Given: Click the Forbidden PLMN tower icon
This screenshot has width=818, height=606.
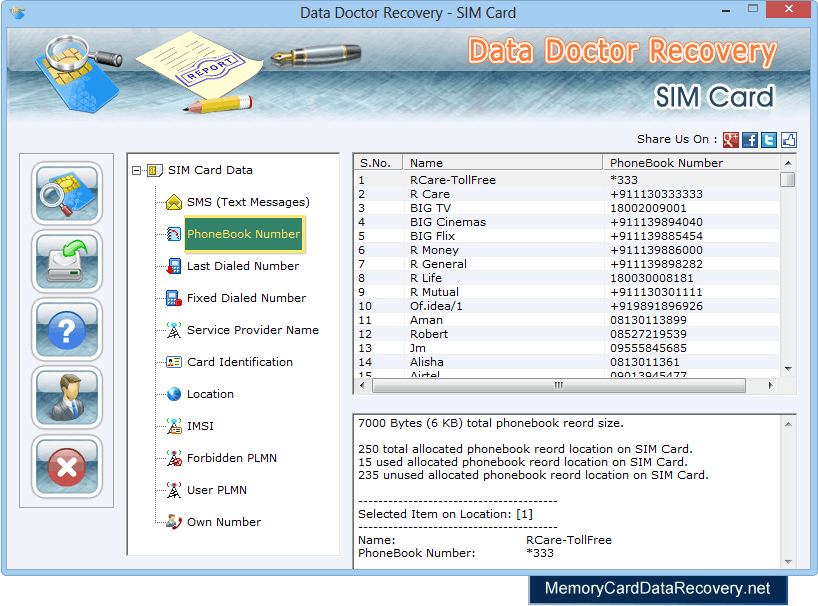Looking at the screenshot, I should tap(174, 458).
